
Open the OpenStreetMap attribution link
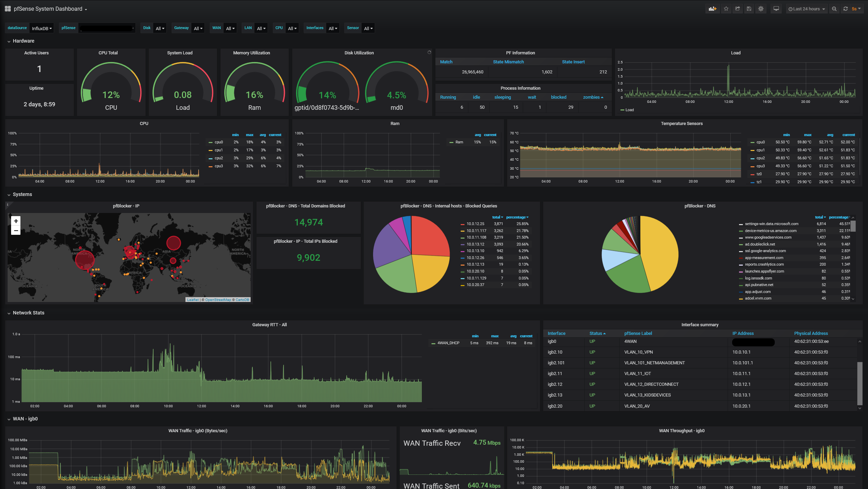click(218, 300)
